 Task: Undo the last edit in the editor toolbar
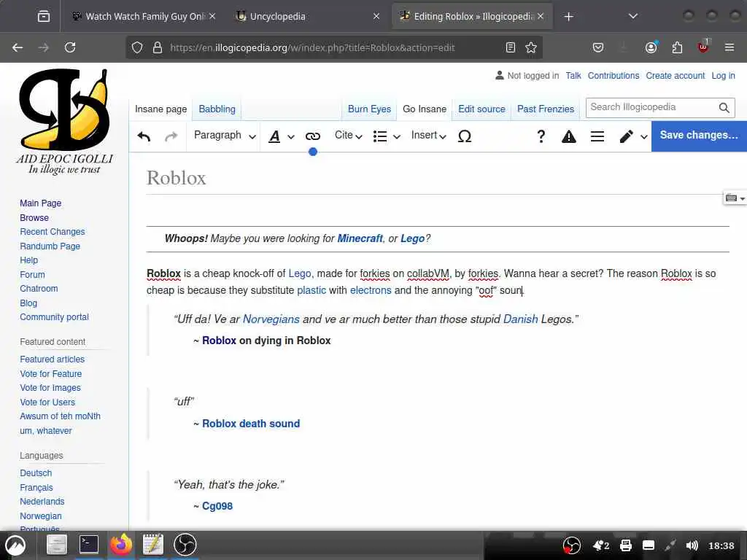point(144,136)
